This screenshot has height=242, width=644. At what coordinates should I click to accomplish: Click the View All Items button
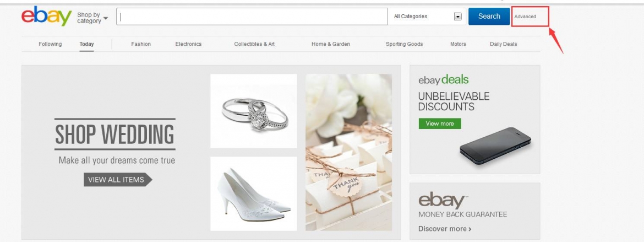coord(117,180)
